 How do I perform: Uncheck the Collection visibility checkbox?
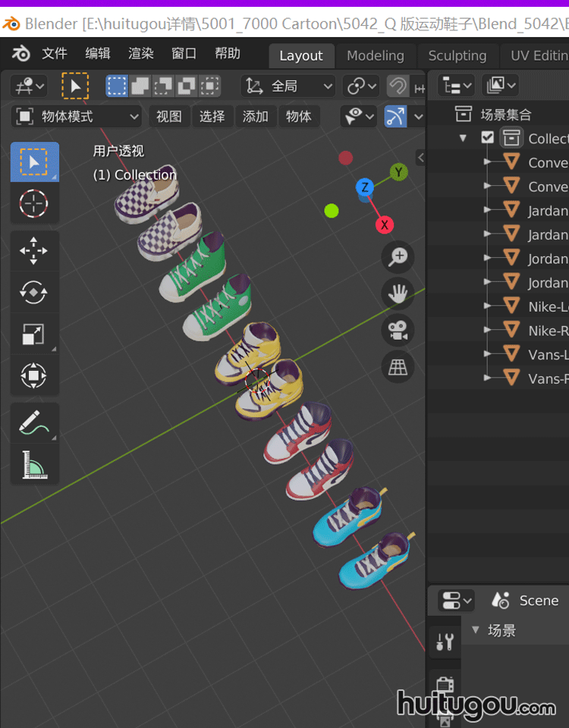488,138
